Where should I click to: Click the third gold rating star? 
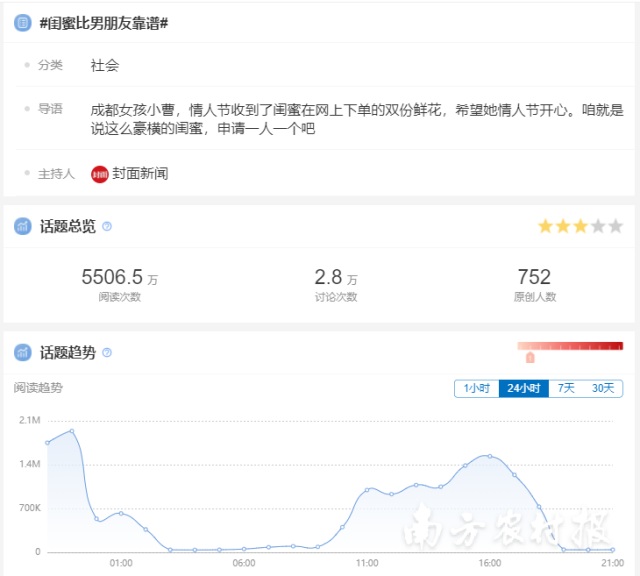[x=580, y=226]
